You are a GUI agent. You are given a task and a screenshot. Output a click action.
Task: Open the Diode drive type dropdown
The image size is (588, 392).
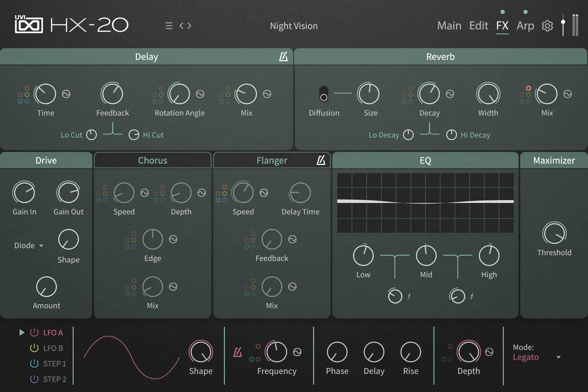point(28,245)
